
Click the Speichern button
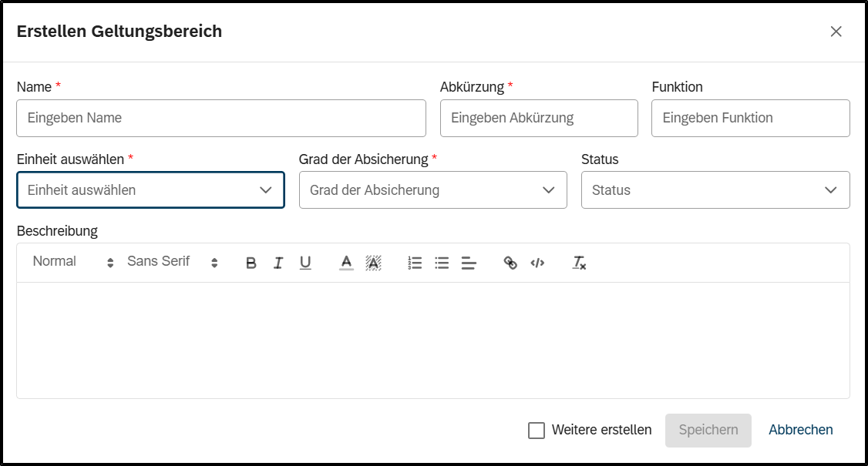708,430
